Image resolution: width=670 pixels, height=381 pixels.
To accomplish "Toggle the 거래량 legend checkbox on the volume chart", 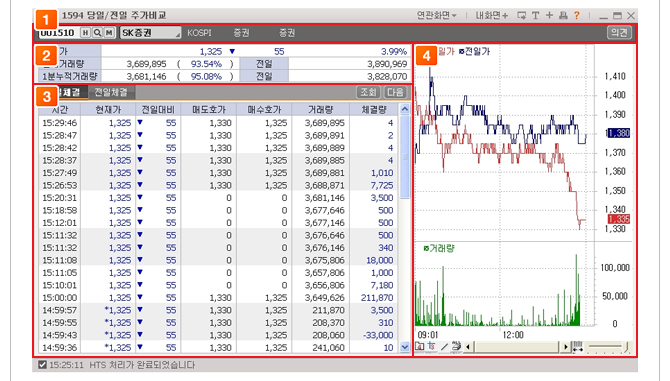I will [426, 248].
